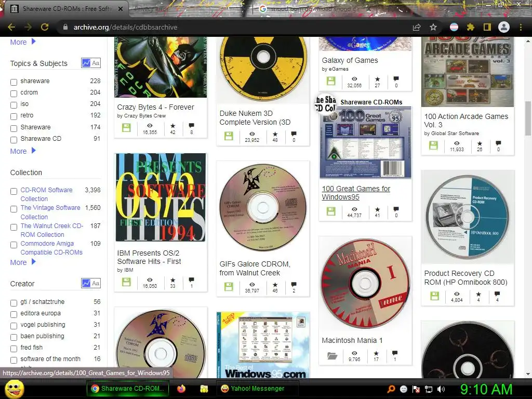532x399 pixels.
Task: Expand the More link above Topics & Subjects
Action: 23,42
